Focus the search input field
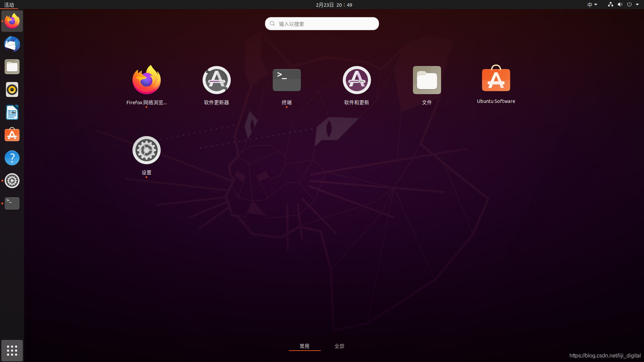This screenshot has width=644, height=362. click(x=322, y=24)
